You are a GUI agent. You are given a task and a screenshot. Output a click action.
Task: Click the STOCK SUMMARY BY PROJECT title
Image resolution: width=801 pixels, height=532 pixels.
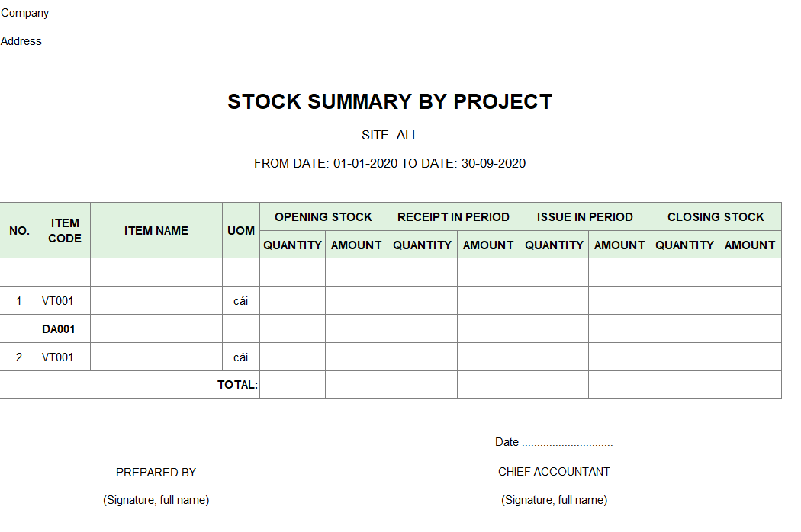390,101
